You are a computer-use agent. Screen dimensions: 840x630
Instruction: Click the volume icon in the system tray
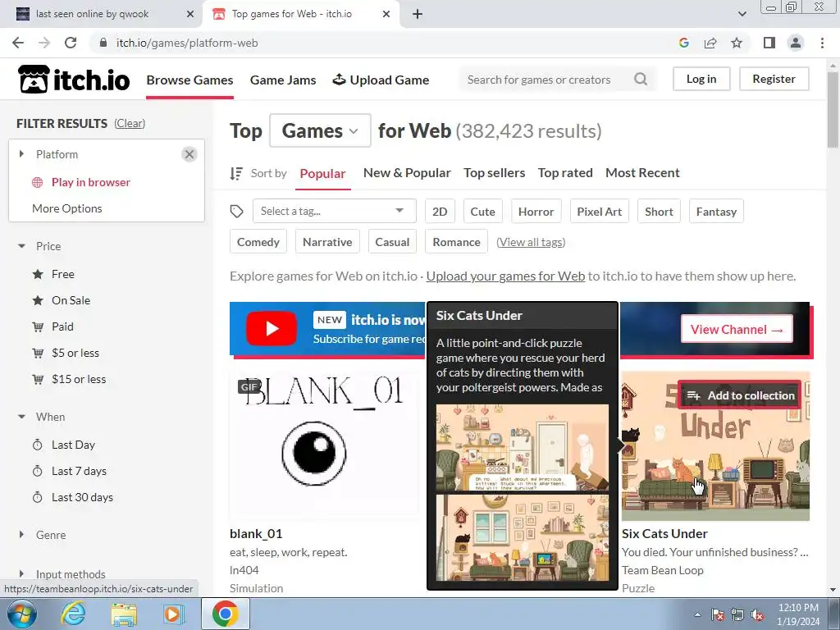[757, 615]
